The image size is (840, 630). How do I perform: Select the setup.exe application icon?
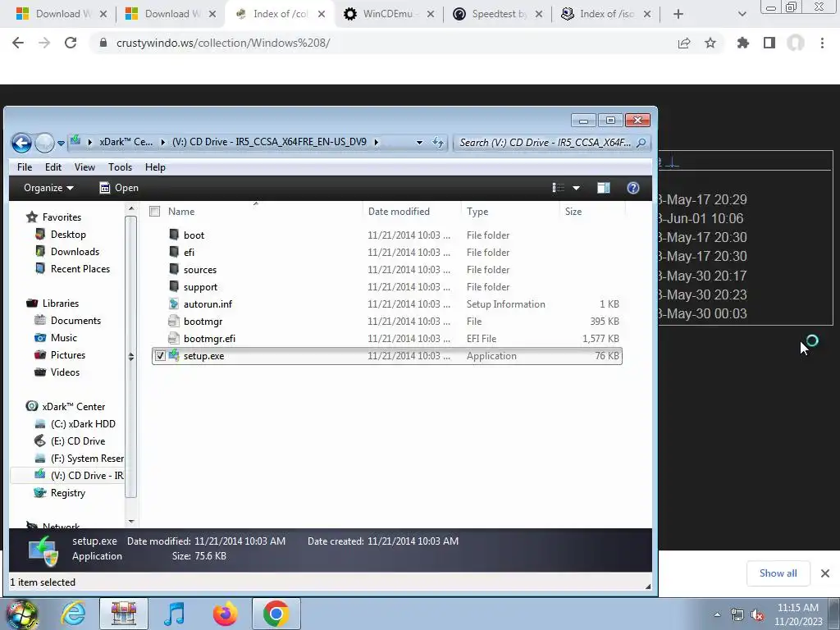click(x=174, y=355)
